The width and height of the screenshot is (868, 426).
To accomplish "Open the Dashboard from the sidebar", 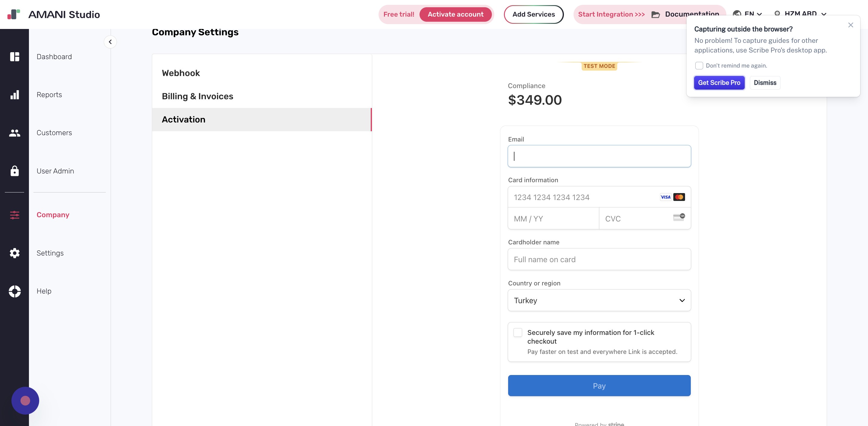I will 15,56.
